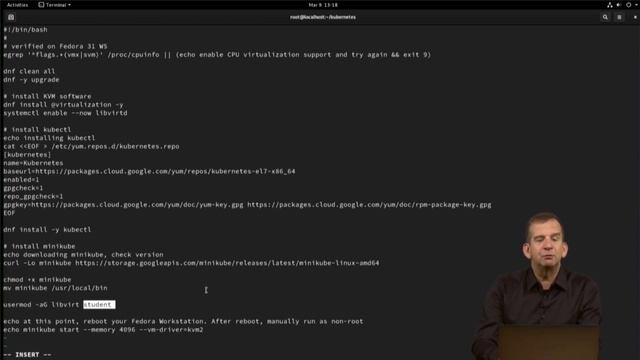The height and width of the screenshot is (360, 640).
Task: Click 'echo at this point, reboot' line
Action: click(183, 321)
